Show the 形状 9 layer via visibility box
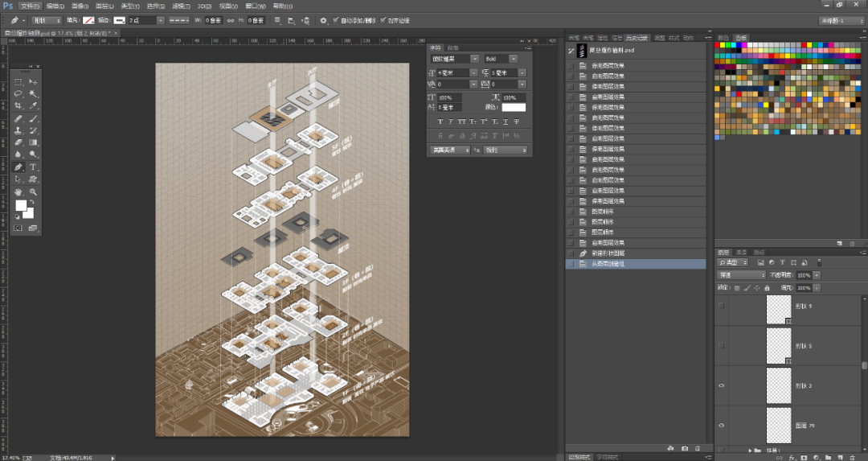 click(x=721, y=306)
